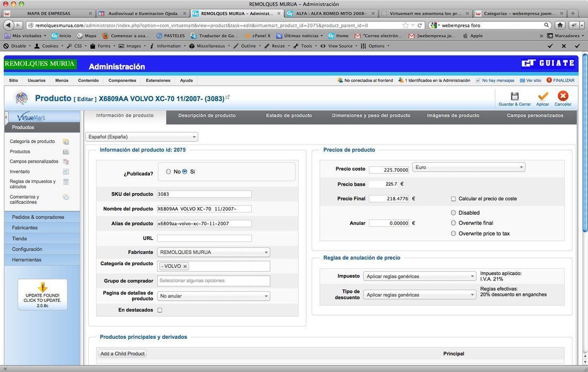Image resolution: width=588 pixels, height=372 pixels.
Task: Expand the Configuración sidebar section
Action: coord(42,249)
